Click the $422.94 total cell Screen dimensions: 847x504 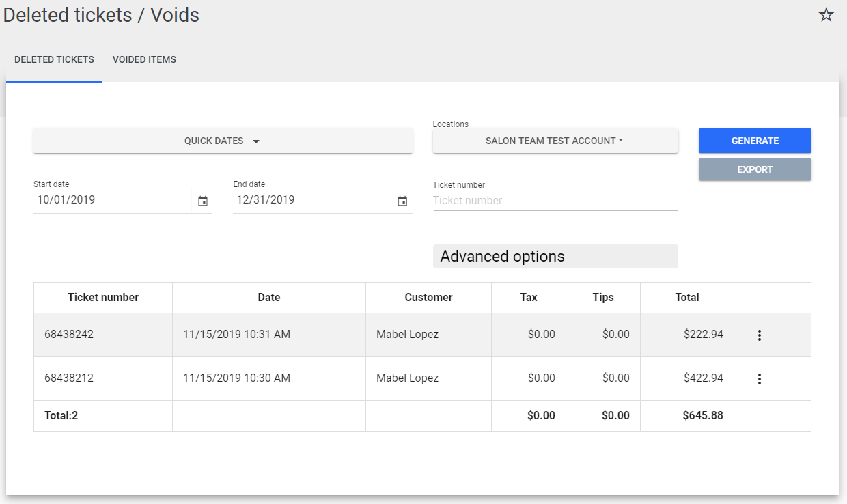coord(703,378)
